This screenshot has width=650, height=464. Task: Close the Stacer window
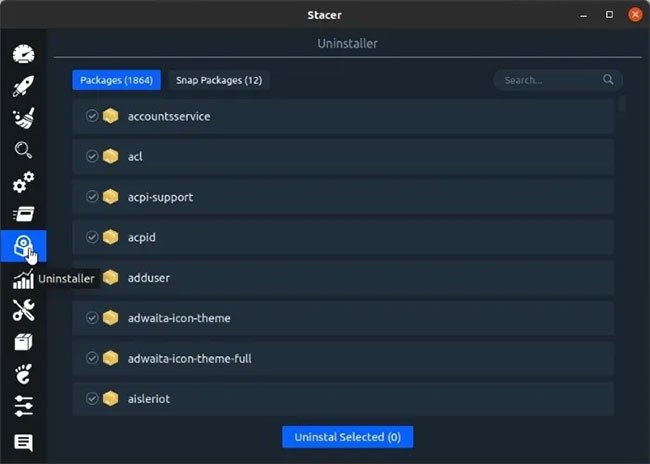coord(635,15)
